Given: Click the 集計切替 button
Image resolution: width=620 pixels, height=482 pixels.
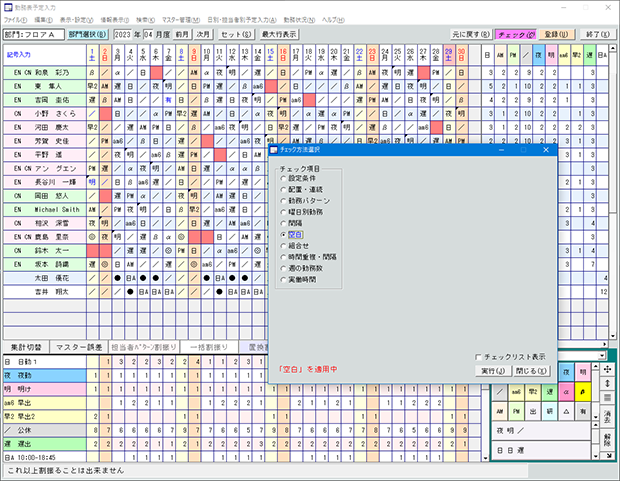Looking at the screenshot, I should click(x=26, y=347).
